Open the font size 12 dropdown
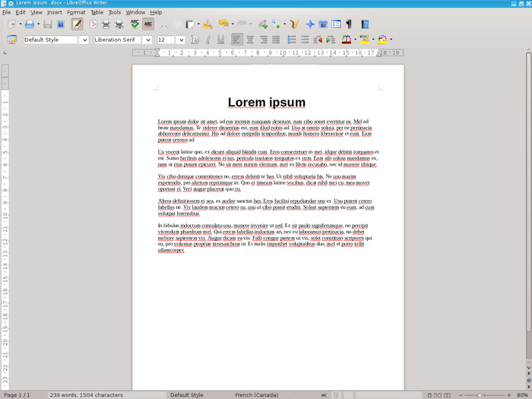The width and height of the screenshot is (532, 399). click(x=181, y=40)
